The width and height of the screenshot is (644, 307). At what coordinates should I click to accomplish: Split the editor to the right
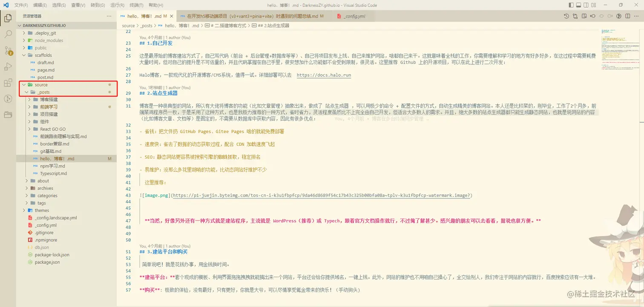pos(628,16)
